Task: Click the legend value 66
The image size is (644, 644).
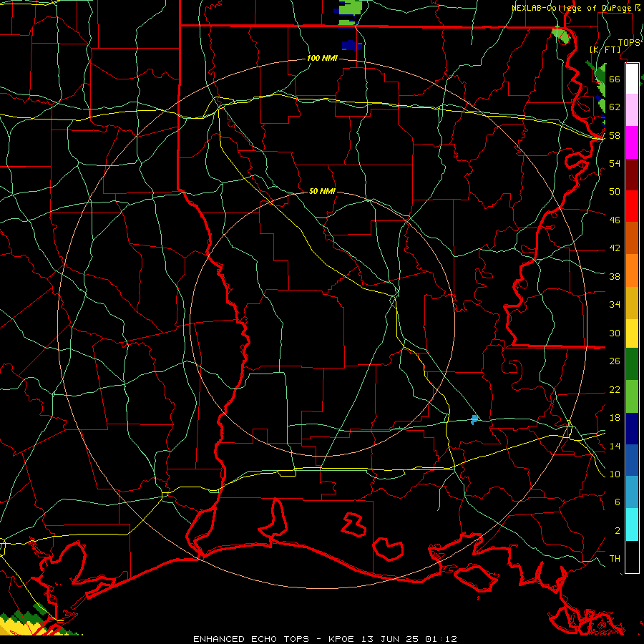Action: (615, 79)
